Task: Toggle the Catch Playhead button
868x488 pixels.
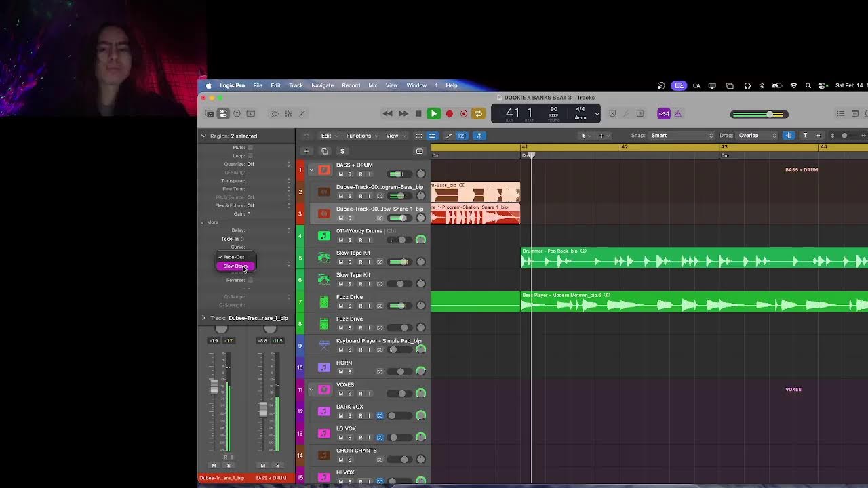Action: [479, 136]
